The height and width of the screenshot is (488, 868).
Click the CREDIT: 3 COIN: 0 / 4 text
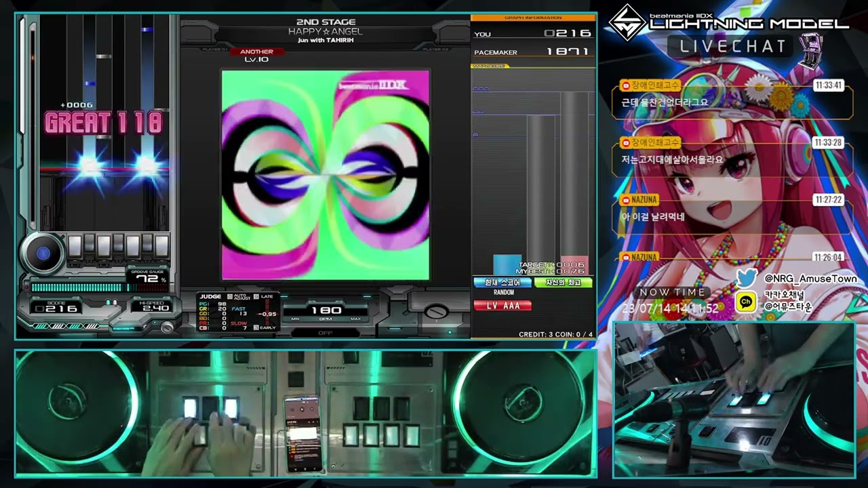(x=555, y=334)
